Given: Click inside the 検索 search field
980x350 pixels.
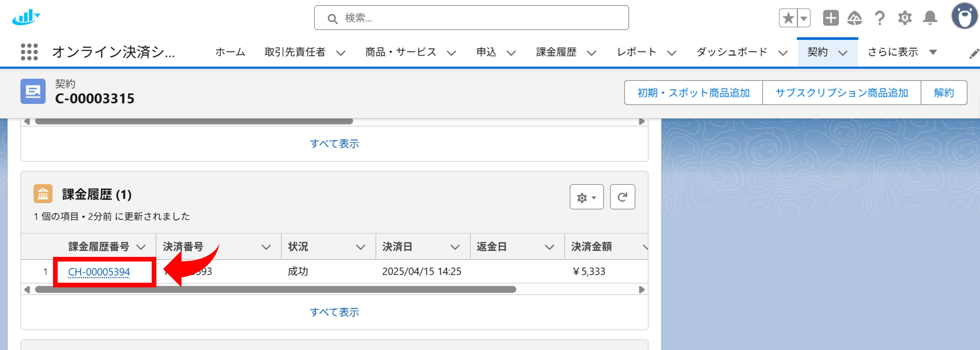Looking at the screenshot, I should 472,18.
